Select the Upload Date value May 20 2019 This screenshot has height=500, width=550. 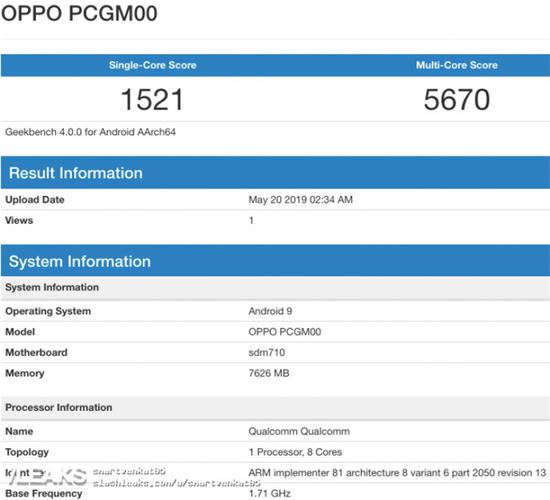pos(301,200)
